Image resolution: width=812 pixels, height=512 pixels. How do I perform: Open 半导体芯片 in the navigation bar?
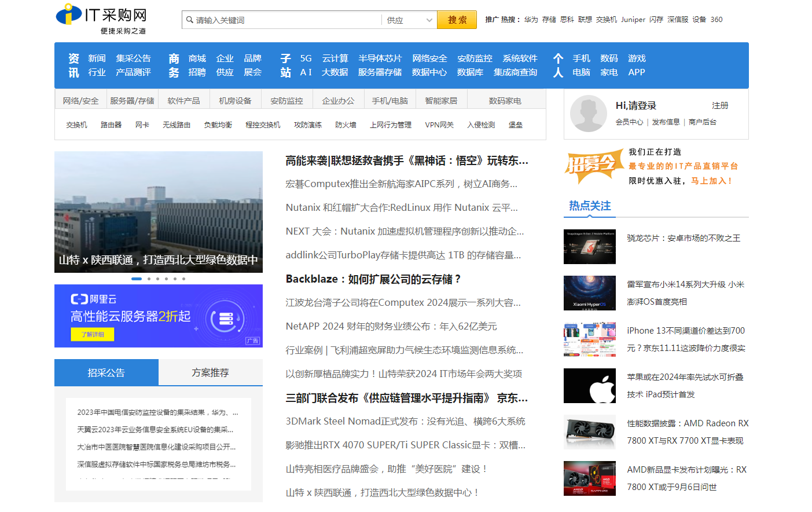click(x=380, y=58)
